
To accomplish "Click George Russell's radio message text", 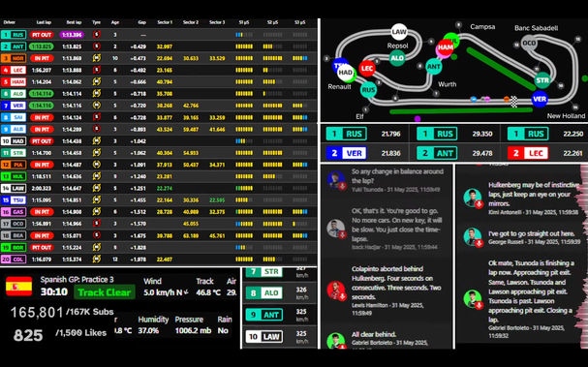I will (532, 233).
